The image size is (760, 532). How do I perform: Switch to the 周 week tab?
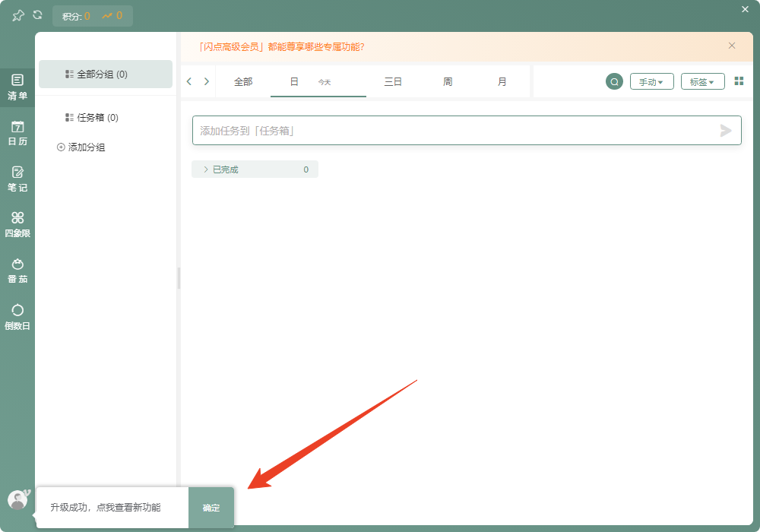(x=448, y=81)
